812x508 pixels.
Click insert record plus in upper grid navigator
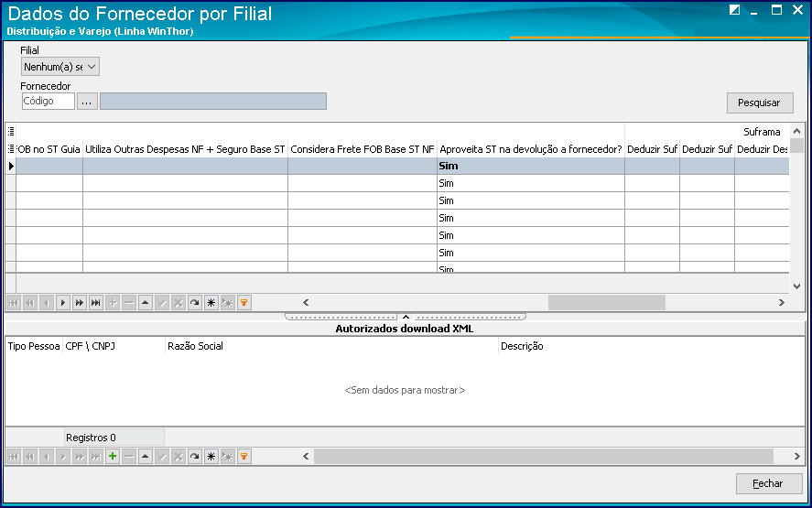[113, 303]
